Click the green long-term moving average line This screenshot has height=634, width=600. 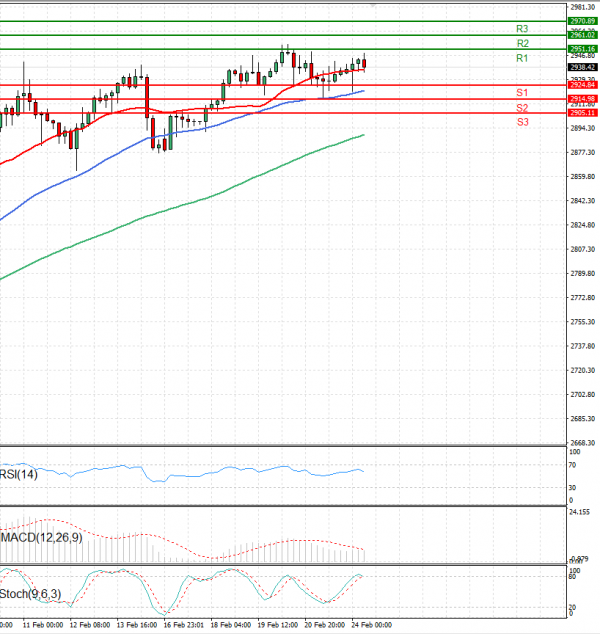pos(182,205)
